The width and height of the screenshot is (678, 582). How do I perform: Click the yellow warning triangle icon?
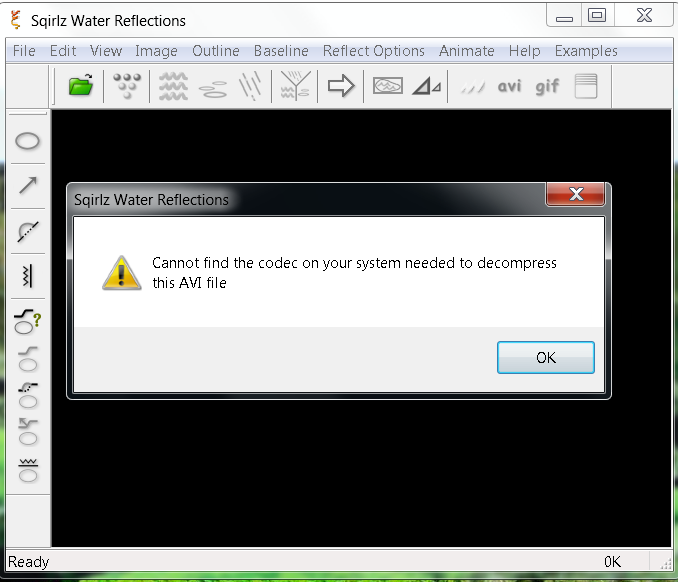click(122, 273)
